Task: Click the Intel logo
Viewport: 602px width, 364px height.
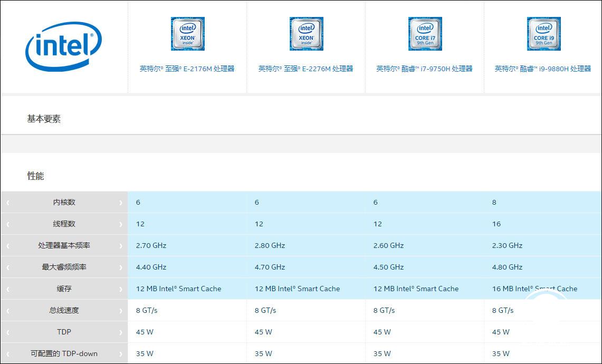Action: 63,46
